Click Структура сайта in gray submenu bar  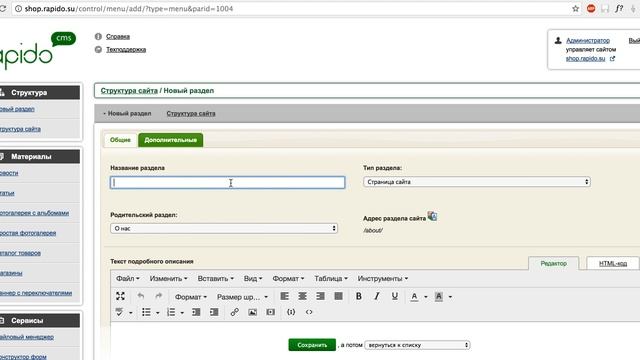(x=191, y=113)
